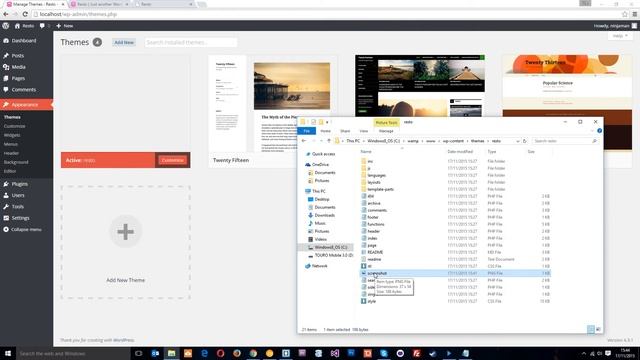Open the Background submenu link
This screenshot has width=640, height=360.
tap(16, 162)
